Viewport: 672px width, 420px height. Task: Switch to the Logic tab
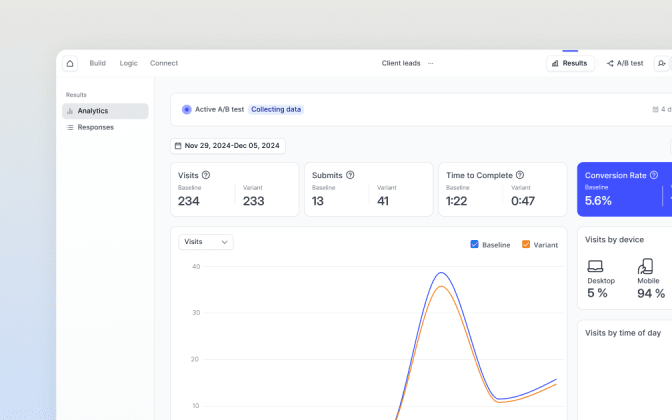point(129,63)
